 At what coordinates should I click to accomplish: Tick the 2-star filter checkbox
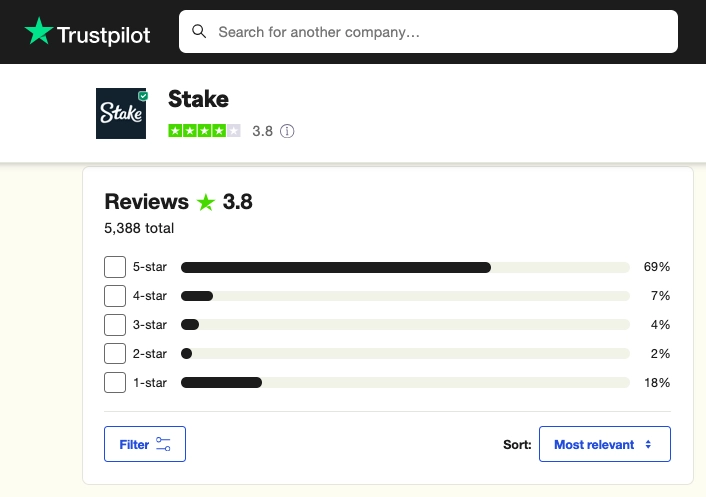coord(115,353)
